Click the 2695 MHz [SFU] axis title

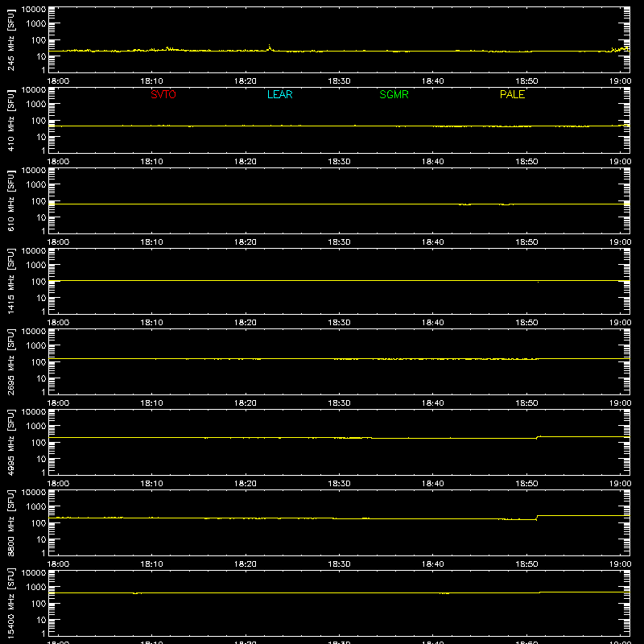pos(10,361)
